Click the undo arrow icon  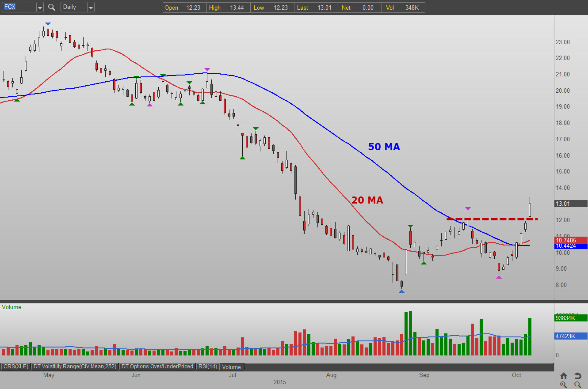point(577,376)
